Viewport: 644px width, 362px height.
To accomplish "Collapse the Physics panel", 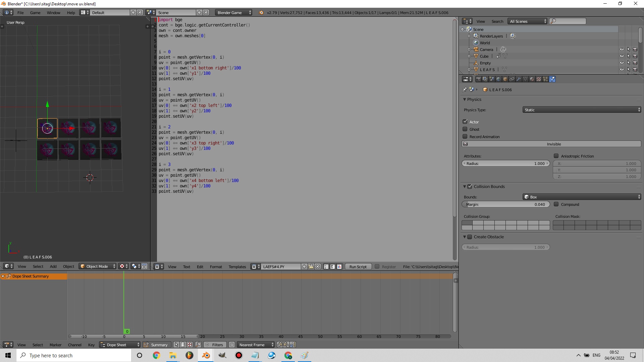I will coord(465,99).
